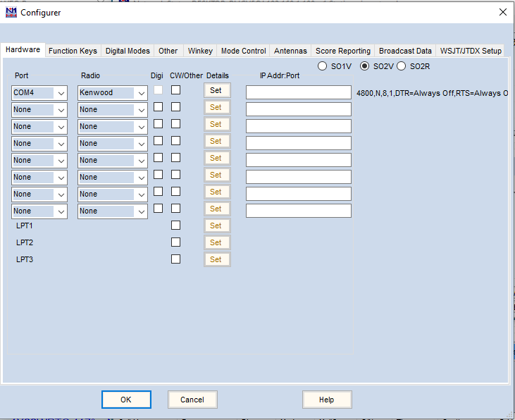Viewport: 515px width, 420px height.
Task: Click the Set button for LPT2
Action: (217, 242)
